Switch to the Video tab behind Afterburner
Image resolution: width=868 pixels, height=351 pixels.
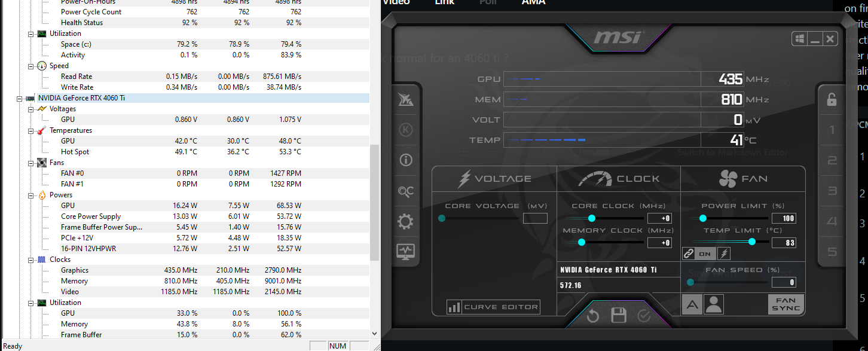click(x=396, y=2)
